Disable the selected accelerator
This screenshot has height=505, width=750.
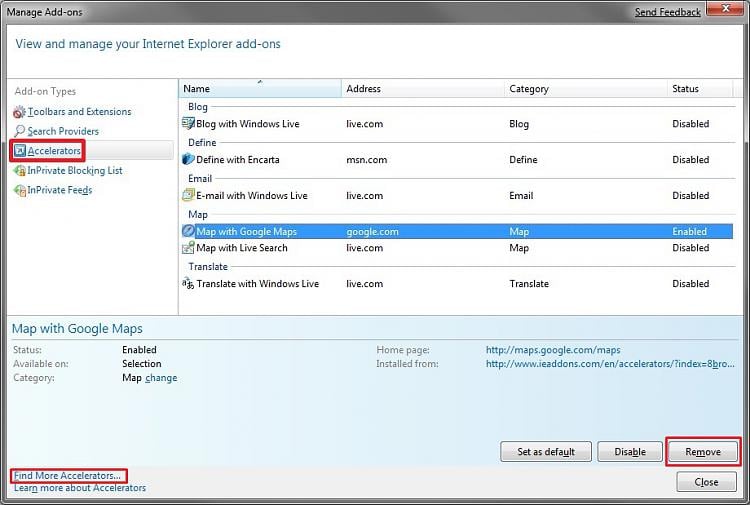[630, 451]
